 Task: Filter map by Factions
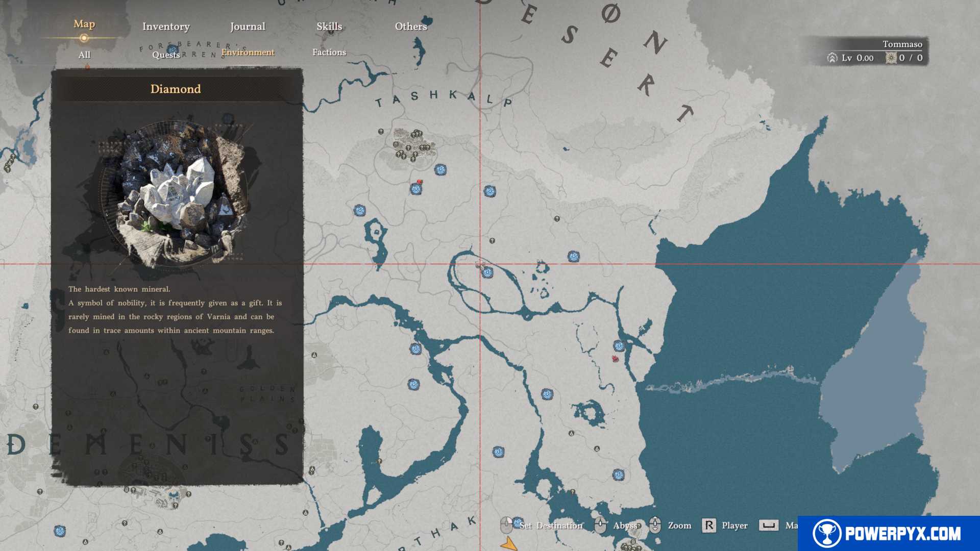(x=329, y=52)
